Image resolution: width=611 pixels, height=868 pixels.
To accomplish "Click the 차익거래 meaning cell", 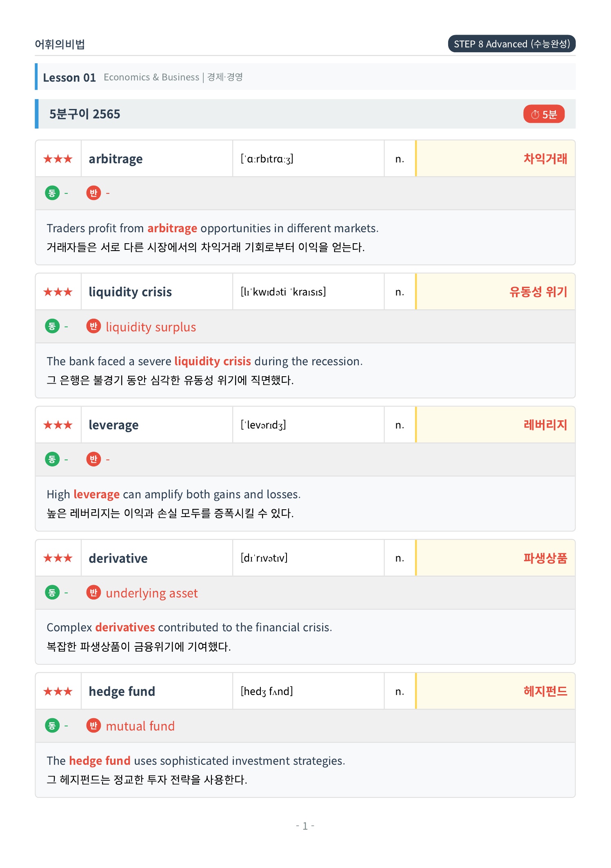I will click(x=495, y=159).
